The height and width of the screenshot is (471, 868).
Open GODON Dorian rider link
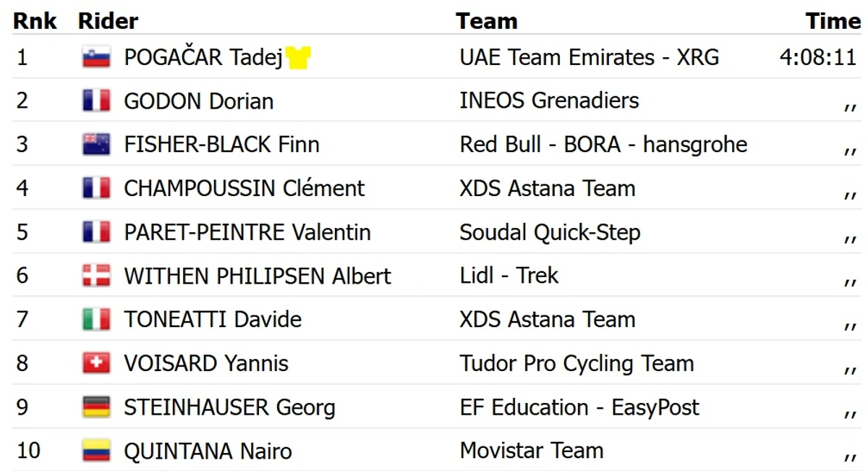[x=198, y=101]
